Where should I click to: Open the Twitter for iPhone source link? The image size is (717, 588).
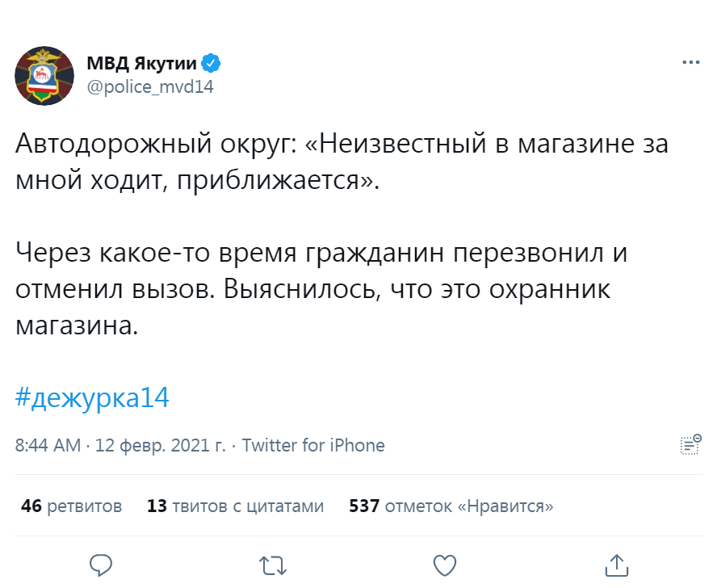pos(313,445)
